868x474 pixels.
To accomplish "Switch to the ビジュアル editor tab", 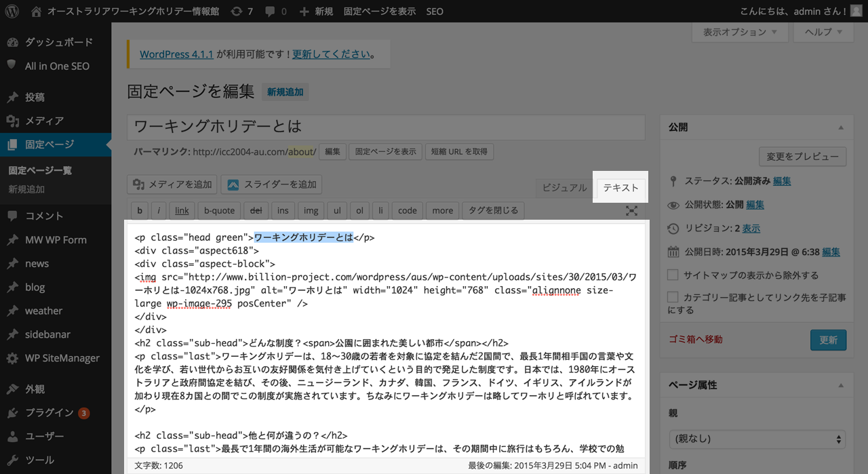I will pyautogui.click(x=565, y=188).
